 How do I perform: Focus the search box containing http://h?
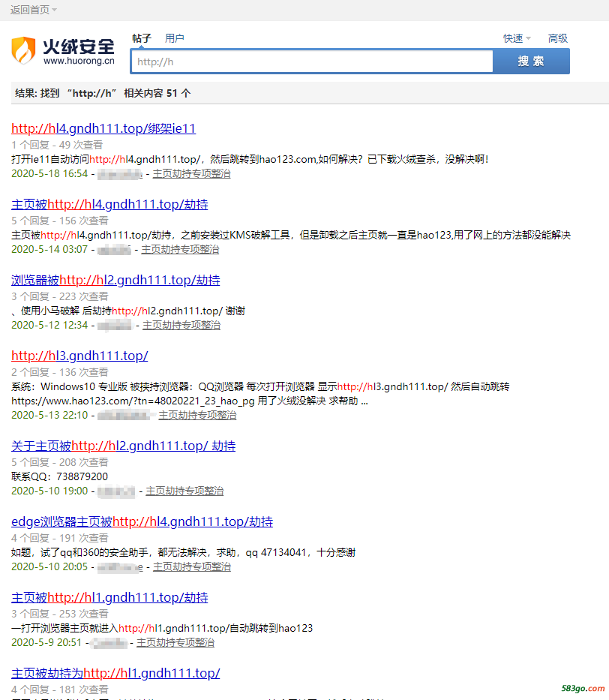pos(312,62)
